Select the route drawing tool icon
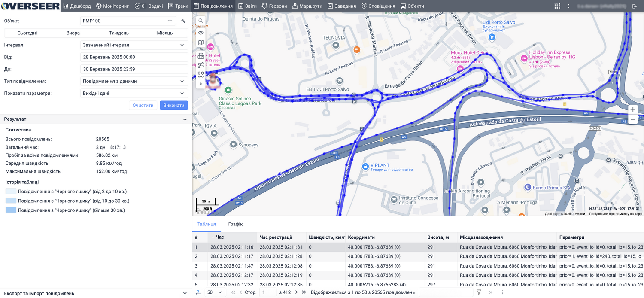The width and height of the screenshot is (644, 298). 200,65
